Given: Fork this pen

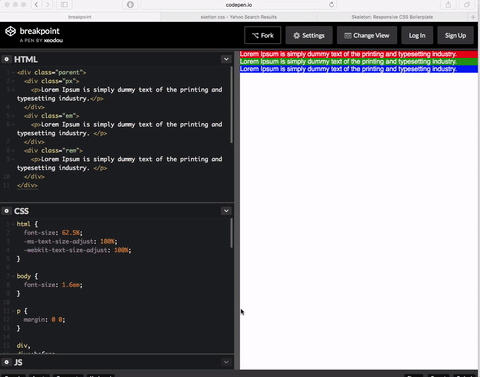Looking at the screenshot, I should click(x=263, y=35).
